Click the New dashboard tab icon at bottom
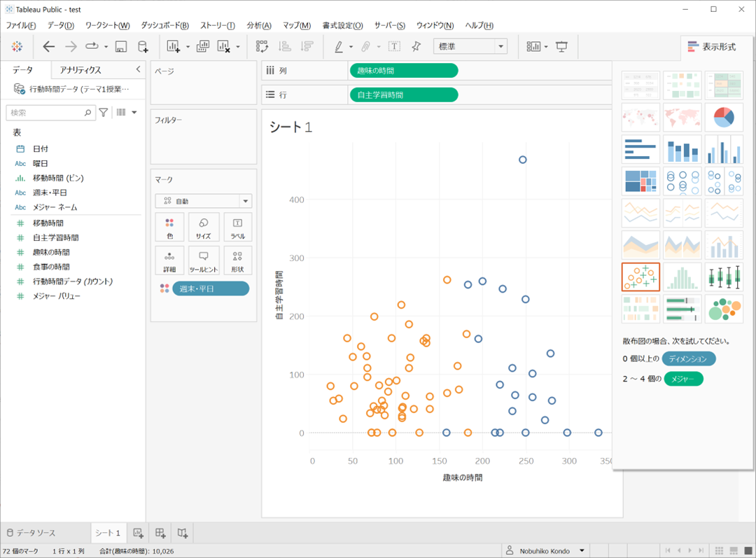The width and height of the screenshot is (756, 558). pyautogui.click(x=160, y=533)
